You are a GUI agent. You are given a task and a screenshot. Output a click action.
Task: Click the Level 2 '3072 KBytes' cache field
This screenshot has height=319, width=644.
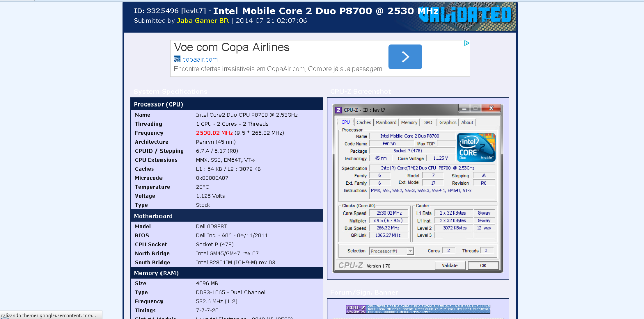[453, 228]
